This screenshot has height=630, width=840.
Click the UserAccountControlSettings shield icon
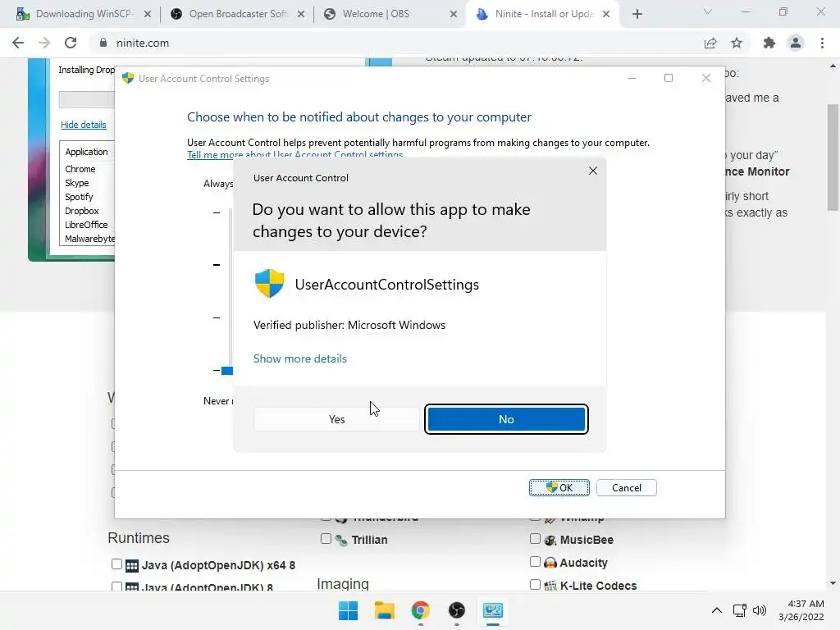click(x=269, y=283)
